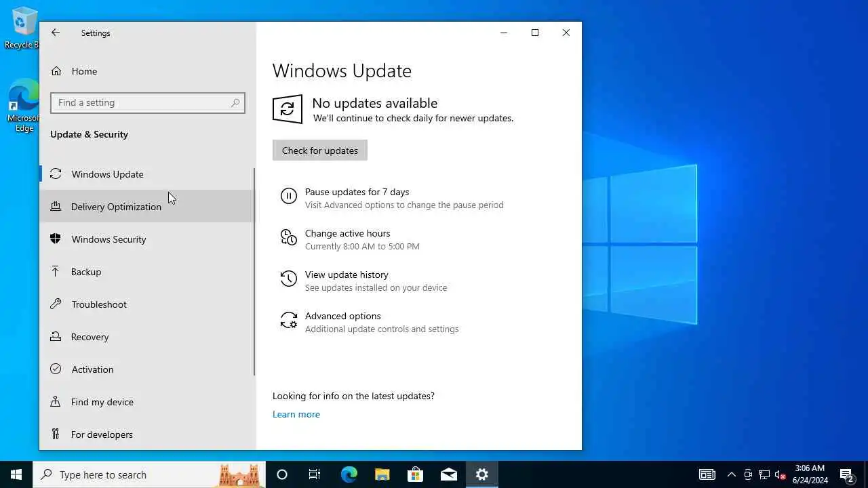Select Windows Update in the sidebar
Image resolution: width=868 pixels, height=488 pixels.
coord(147,174)
